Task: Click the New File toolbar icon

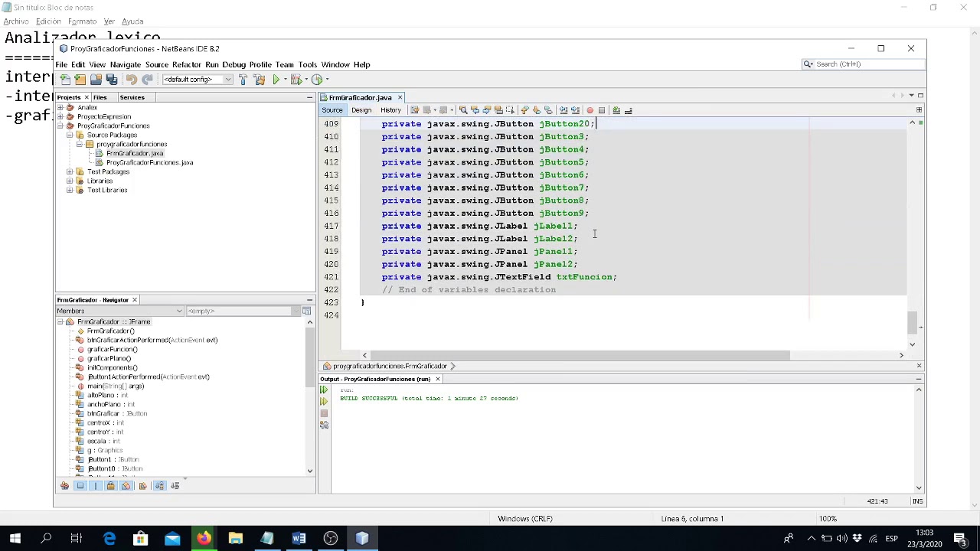Action: (65, 80)
